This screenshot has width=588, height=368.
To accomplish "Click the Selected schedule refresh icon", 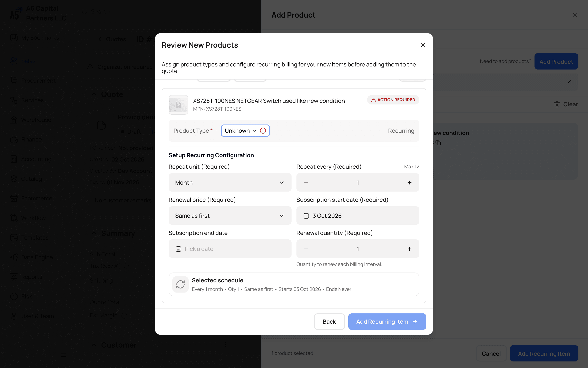I will (180, 284).
